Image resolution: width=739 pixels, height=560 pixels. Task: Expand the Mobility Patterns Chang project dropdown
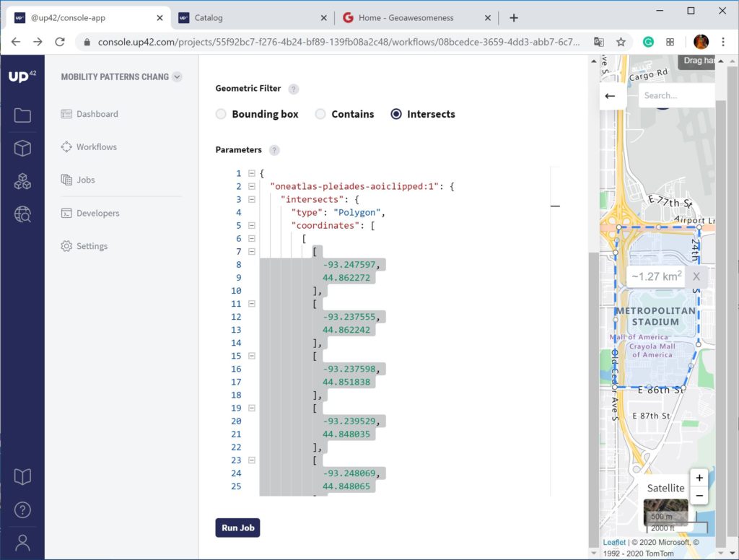178,76
